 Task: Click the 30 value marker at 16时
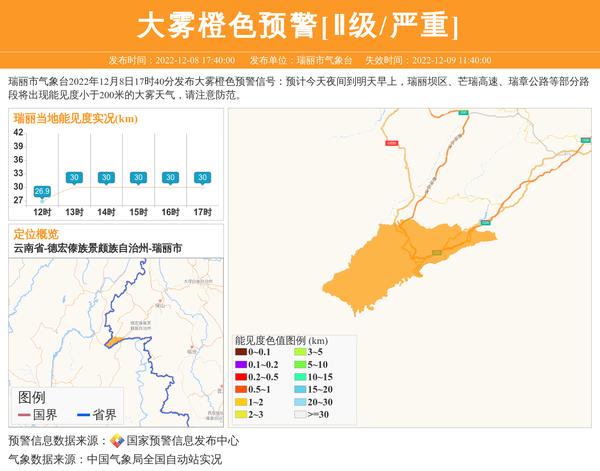pos(170,178)
